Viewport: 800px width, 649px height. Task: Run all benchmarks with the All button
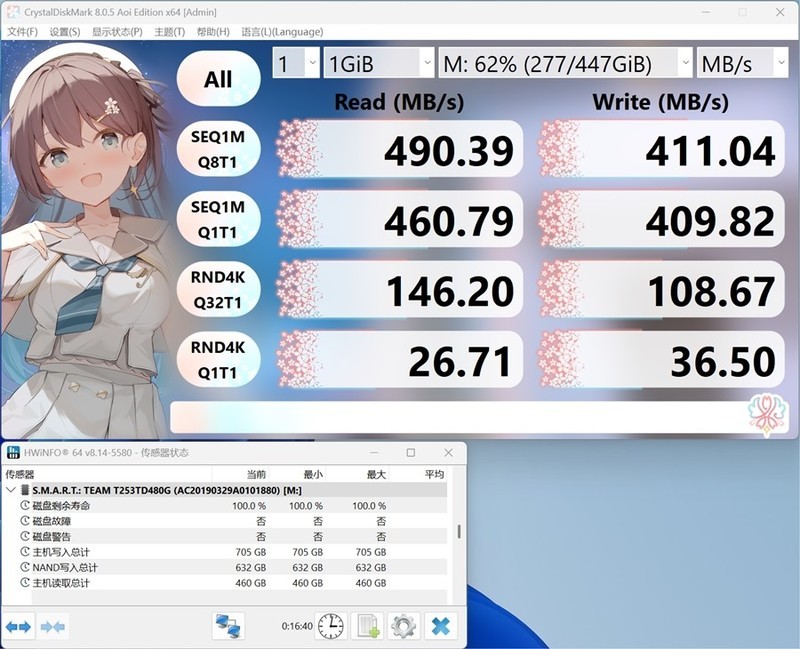coord(218,79)
